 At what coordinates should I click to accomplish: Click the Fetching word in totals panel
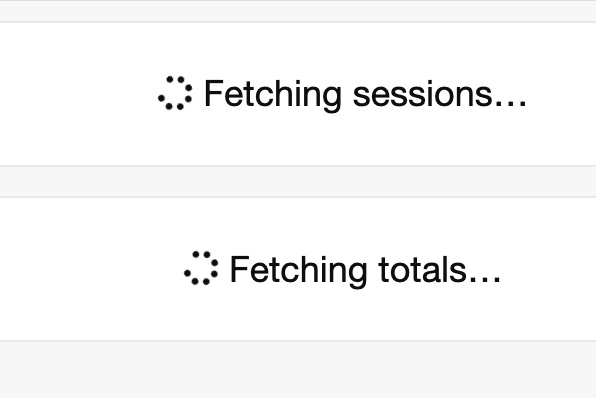click(x=299, y=271)
